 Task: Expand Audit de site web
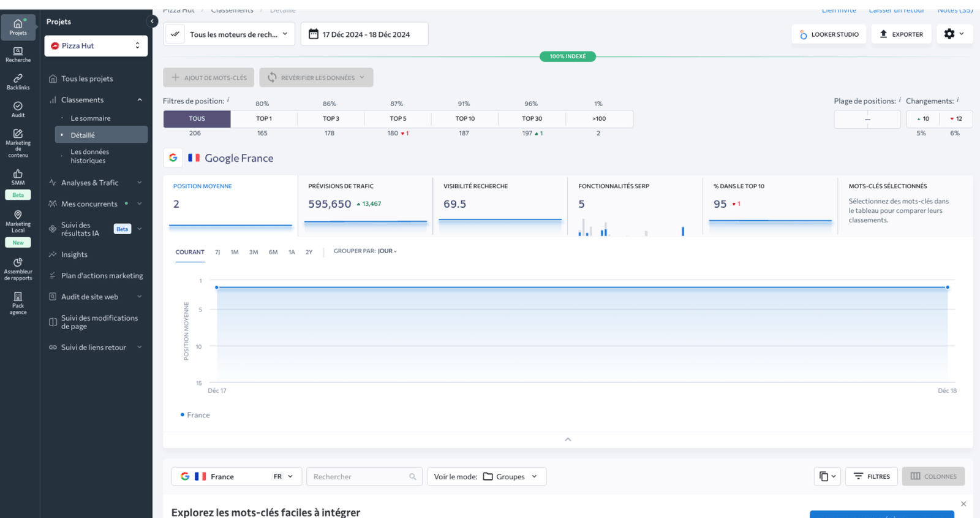point(140,297)
